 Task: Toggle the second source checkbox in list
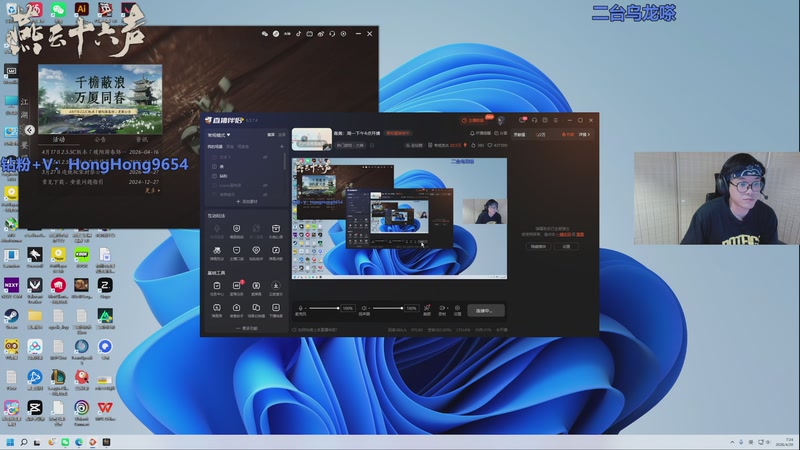click(214, 166)
